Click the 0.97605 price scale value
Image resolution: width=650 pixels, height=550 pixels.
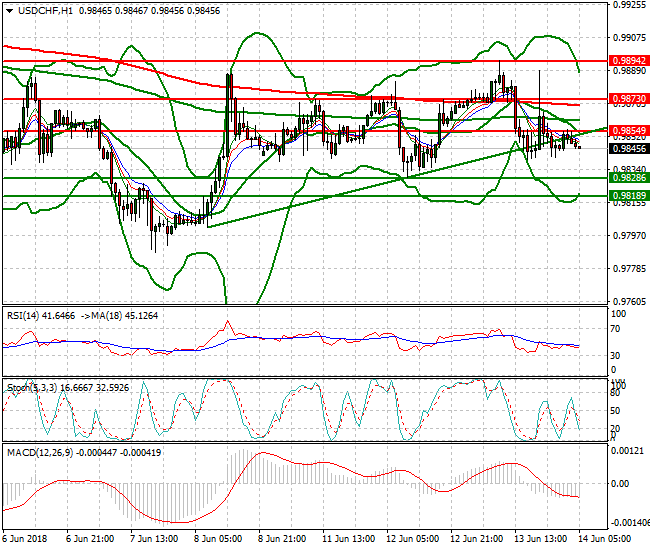[x=629, y=302]
